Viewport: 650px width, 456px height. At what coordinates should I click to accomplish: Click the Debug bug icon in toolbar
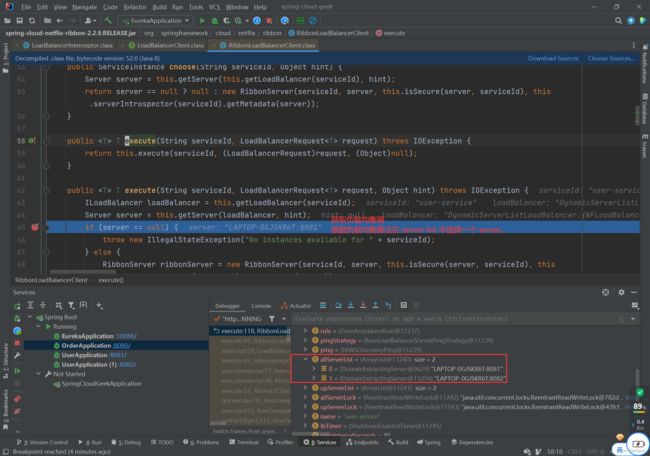(x=214, y=20)
